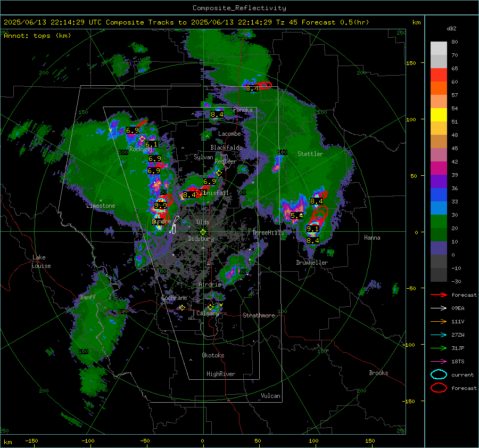Viewport: 479px width, 448px height.
Task: Click the Cochrane city label
Action: (x=174, y=298)
